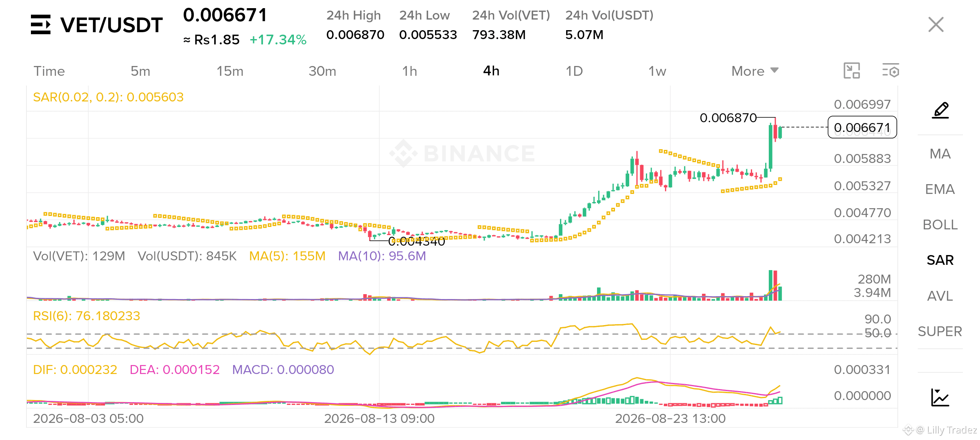The image size is (980, 440).
Task: Select the 1D timeframe
Action: (x=574, y=71)
